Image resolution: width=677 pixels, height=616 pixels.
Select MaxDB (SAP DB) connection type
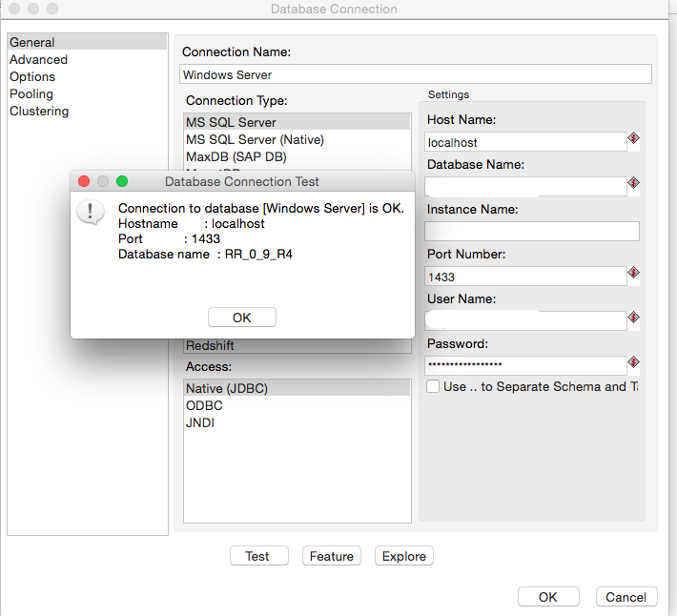coord(297,156)
